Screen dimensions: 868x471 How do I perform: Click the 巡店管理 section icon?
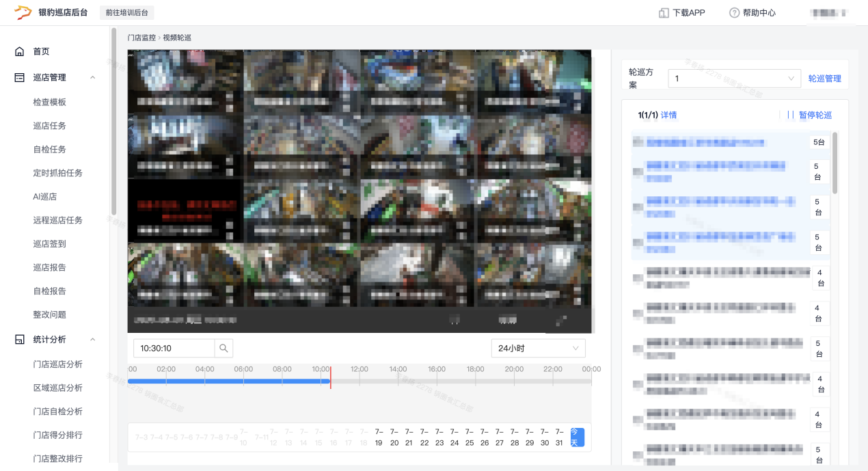click(20, 78)
